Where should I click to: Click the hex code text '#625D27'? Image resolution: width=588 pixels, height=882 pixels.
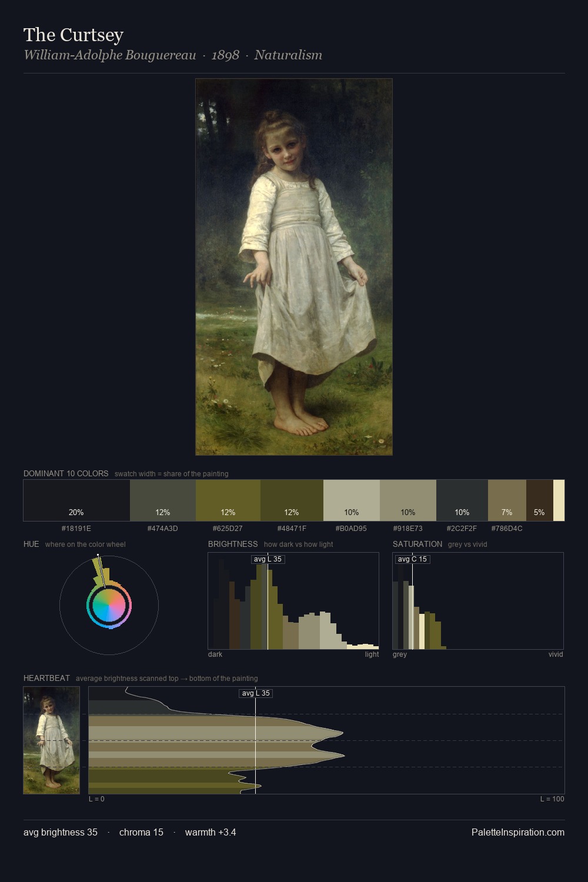tap(228, 529)
